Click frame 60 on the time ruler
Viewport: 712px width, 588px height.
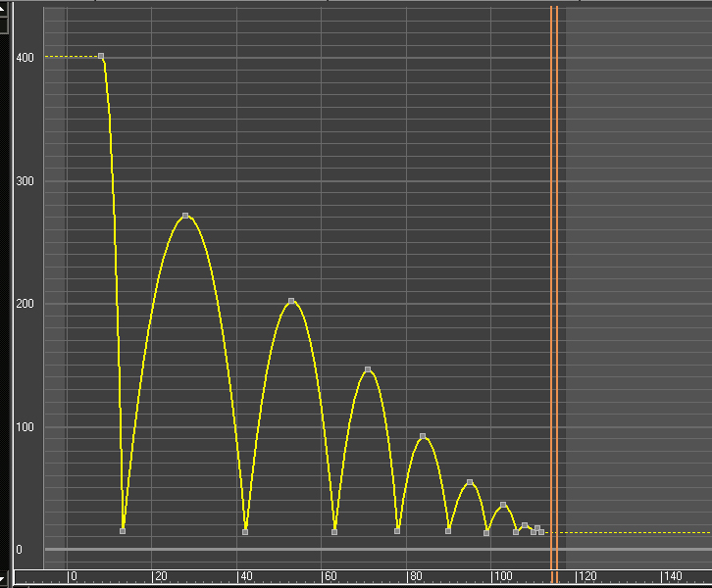point(331,576)
